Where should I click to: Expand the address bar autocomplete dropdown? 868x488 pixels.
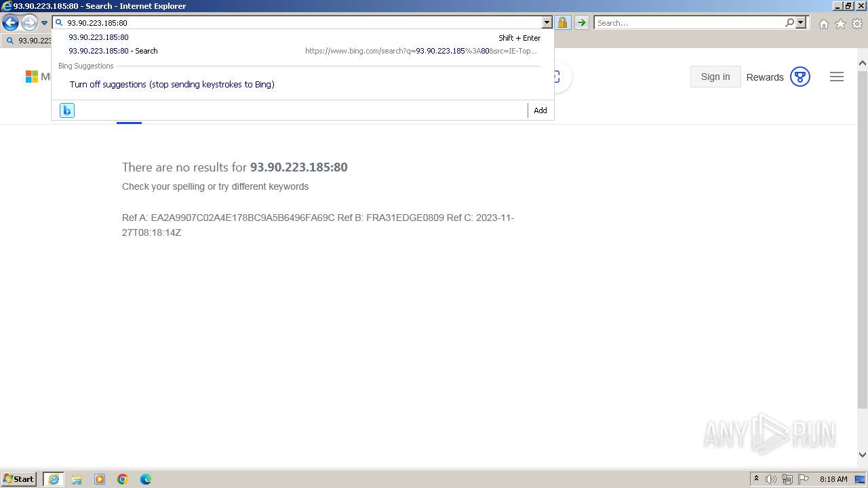(x=547, y=22)
